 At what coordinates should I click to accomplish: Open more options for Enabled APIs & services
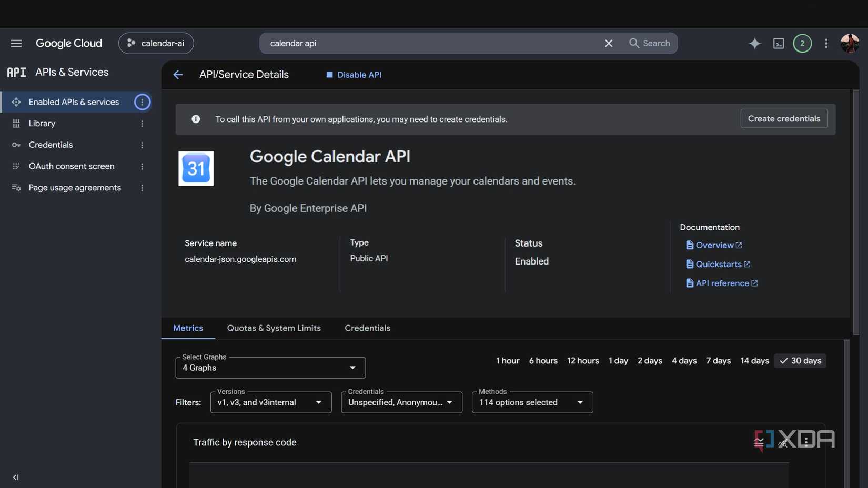point(142,102)
